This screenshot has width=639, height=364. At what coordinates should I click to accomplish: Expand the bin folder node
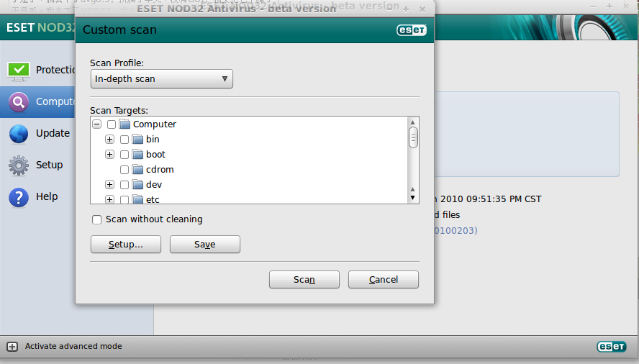coord(109,140)
